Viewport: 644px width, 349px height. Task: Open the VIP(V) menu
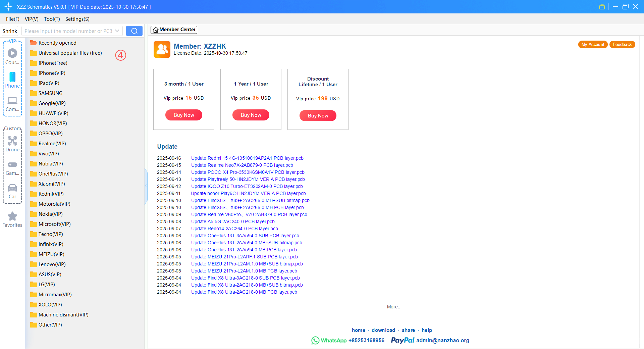(x=32, y=19)
